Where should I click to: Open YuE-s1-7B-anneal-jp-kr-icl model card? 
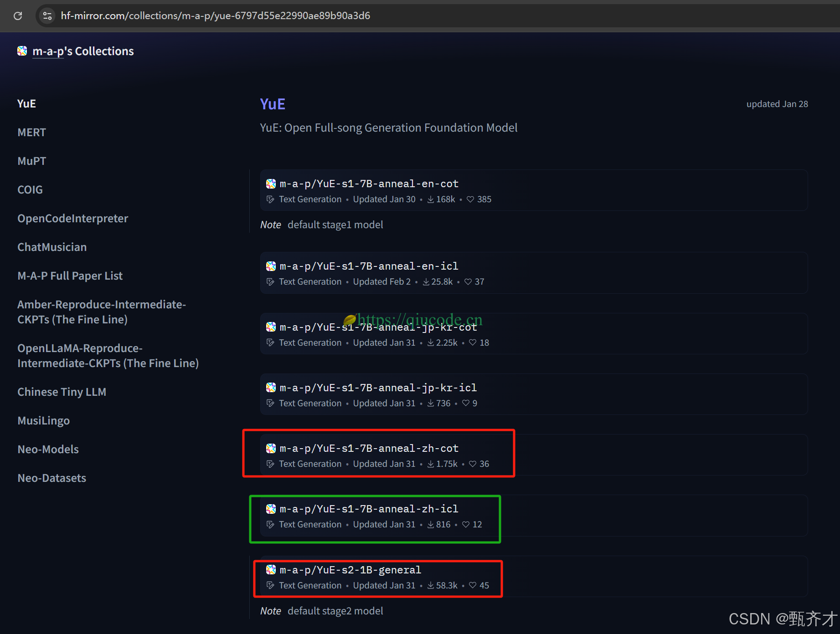point(534,394)
